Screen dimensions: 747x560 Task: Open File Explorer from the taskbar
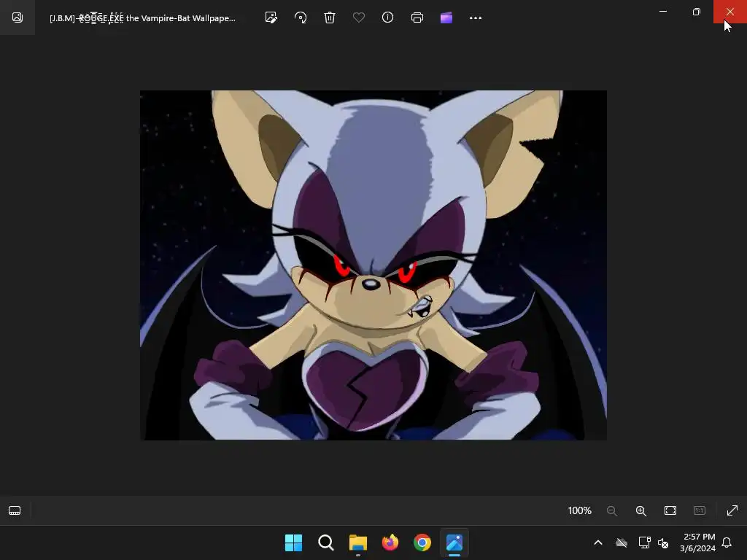357,542
